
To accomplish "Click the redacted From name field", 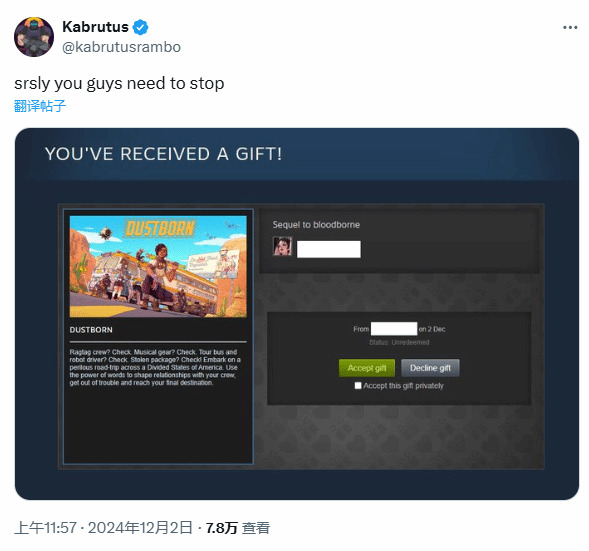I will click(394, 329).
